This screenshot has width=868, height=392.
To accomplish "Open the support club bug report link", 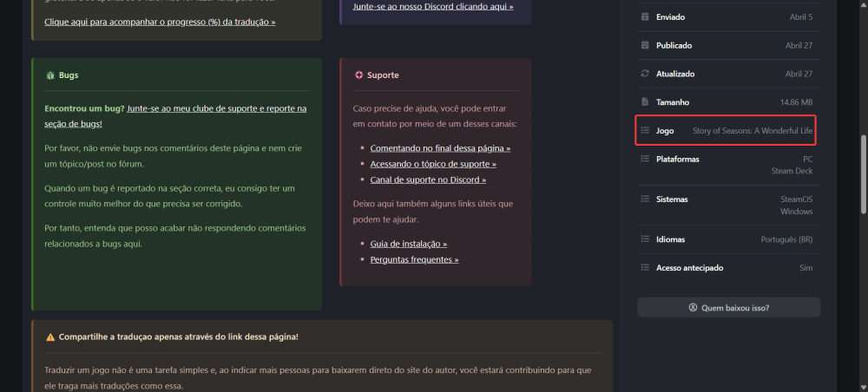I will (x=175, y=116).
